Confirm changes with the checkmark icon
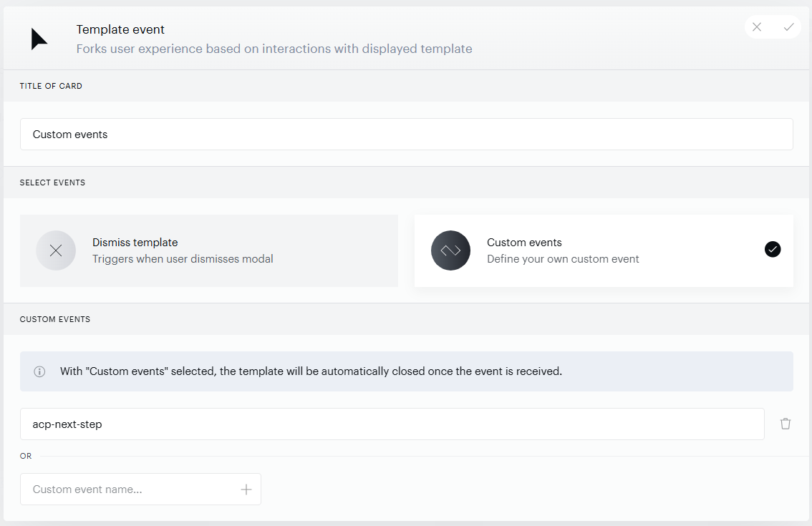Image resolution: width=812 pixels, height=526 pixels. (788, 27)
